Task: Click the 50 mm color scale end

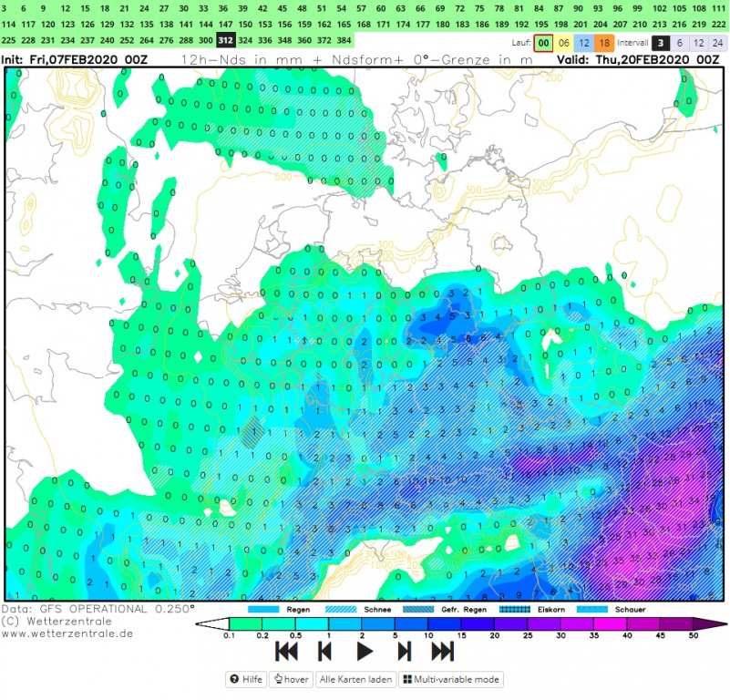Action: [718, 624]
